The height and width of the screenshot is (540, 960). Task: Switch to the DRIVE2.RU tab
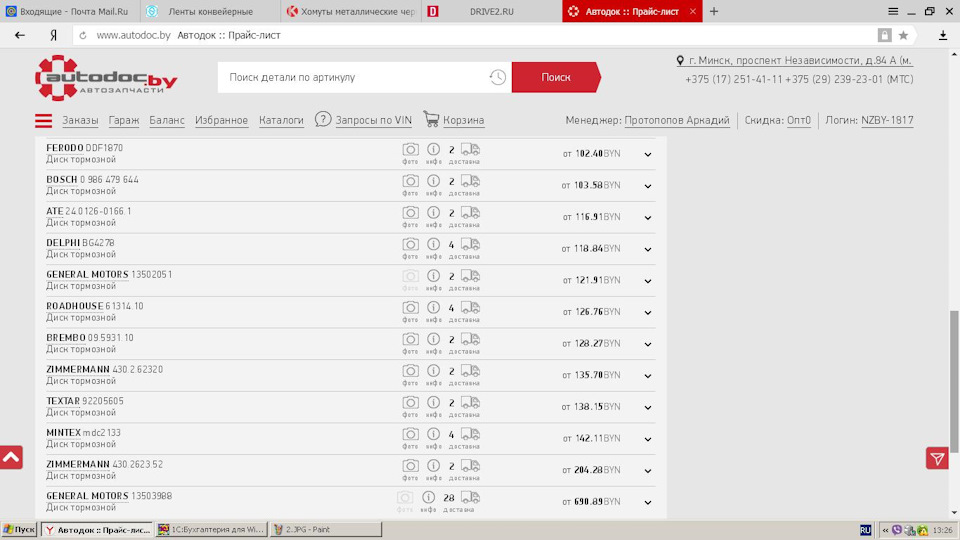(492, 11)
